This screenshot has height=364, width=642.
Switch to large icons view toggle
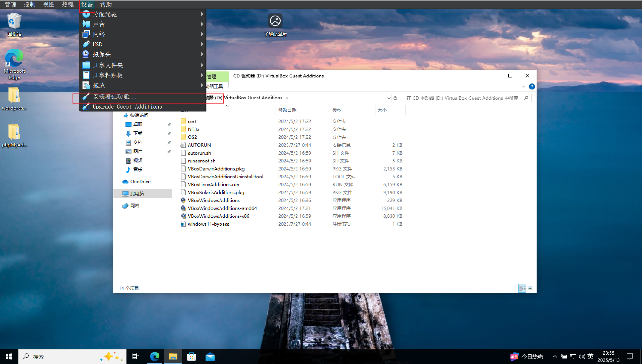(530, 288)
